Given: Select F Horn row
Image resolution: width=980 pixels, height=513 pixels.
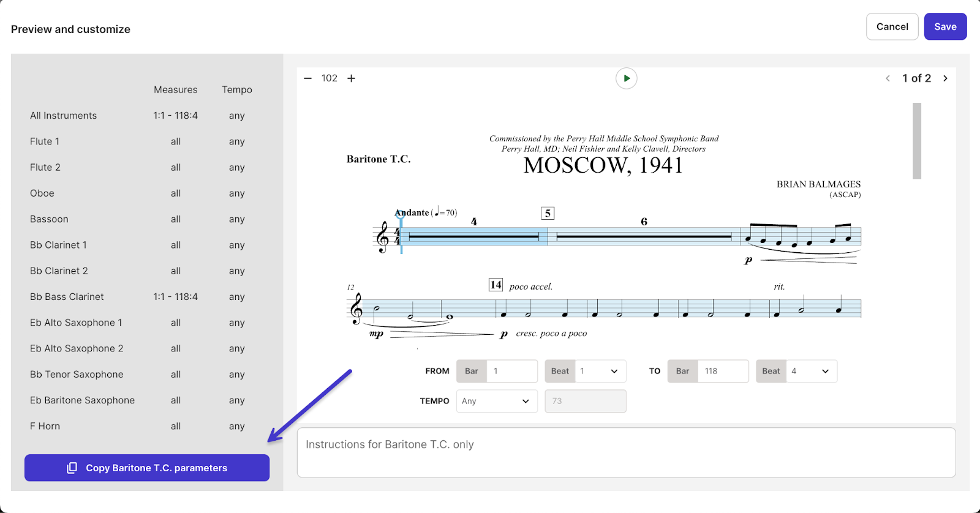Looking at the screenshot, I should pos(147,426).
